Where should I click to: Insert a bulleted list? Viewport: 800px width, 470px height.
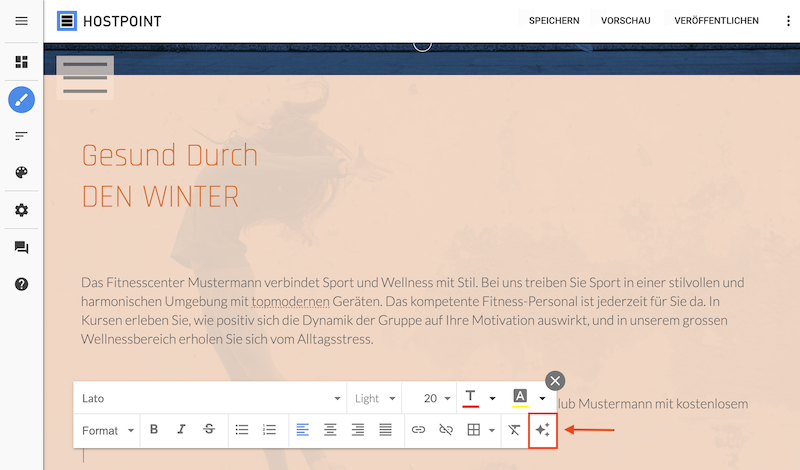(242, 430)
